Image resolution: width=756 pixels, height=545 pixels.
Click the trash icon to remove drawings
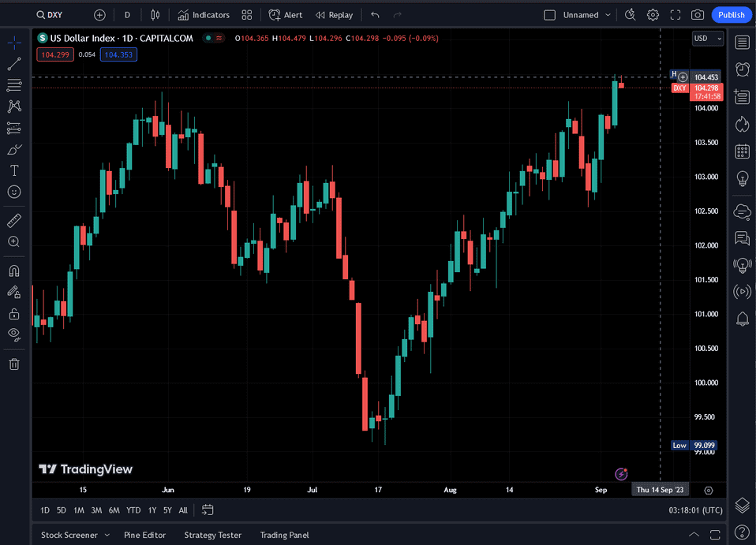(x=14, y=364)
